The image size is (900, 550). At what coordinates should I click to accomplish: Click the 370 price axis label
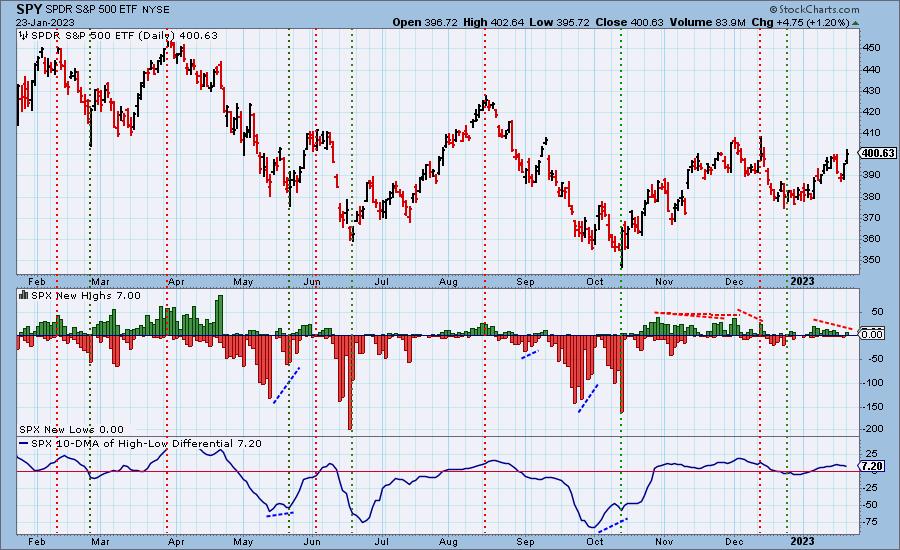(872, 218)
